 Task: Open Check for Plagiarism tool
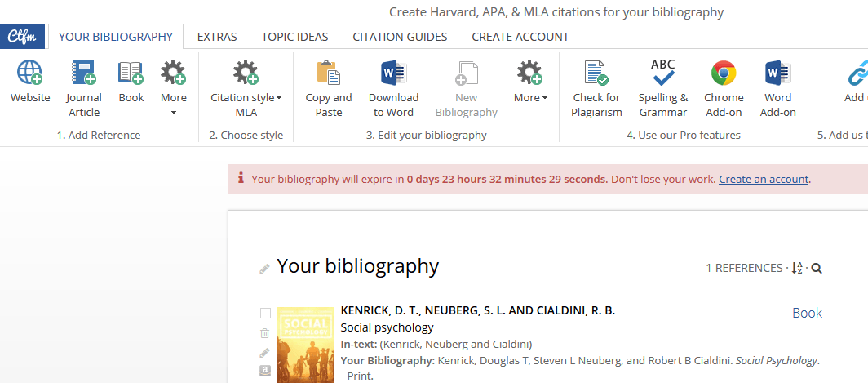click(x=596, y=74)
